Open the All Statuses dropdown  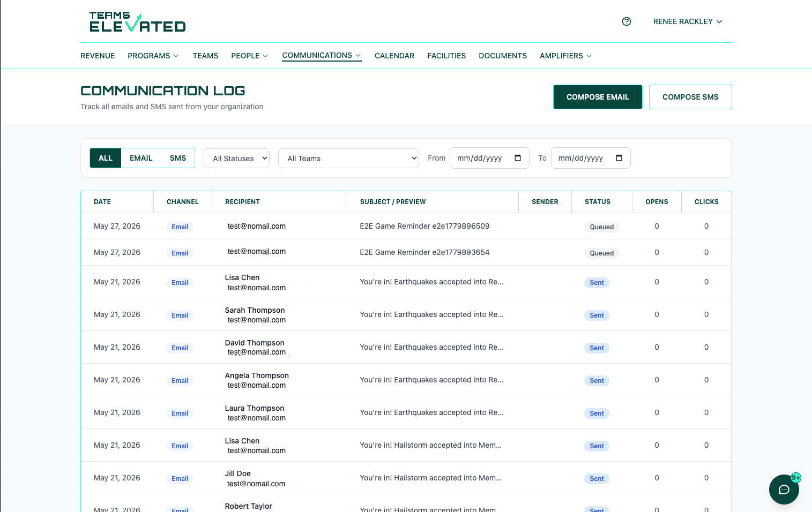coord(236,159)
